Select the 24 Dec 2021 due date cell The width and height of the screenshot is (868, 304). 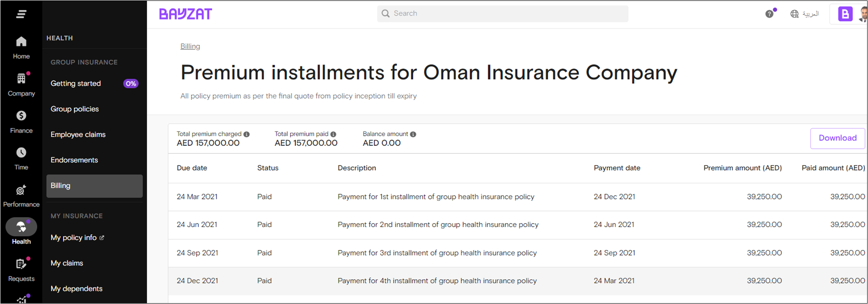(198, 281)
